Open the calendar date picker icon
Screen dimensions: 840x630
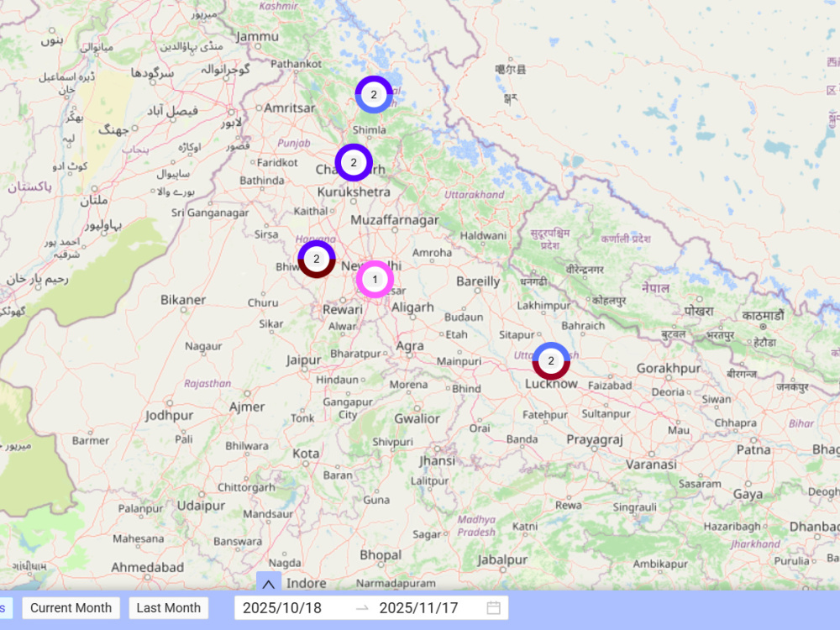(493, 608)
